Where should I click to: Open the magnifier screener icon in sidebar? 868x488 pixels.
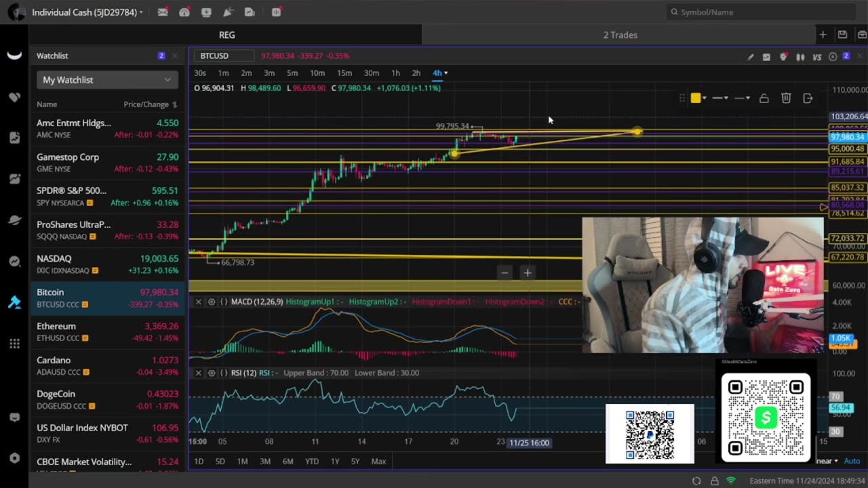tap(14, 262)
